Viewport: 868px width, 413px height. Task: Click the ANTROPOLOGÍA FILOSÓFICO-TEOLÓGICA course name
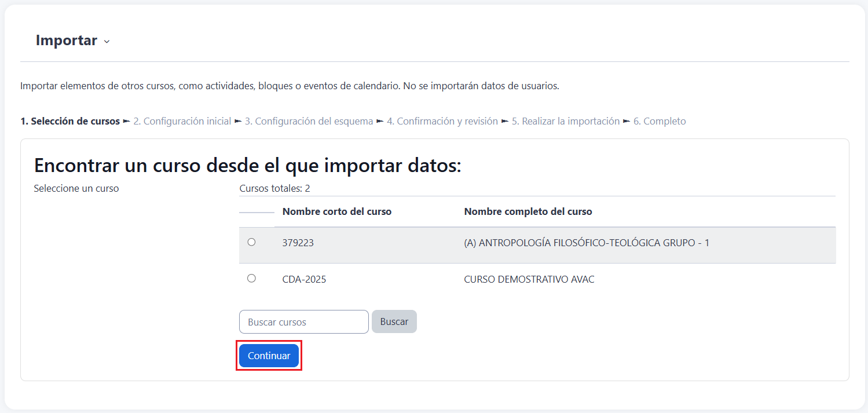(587, 243)
